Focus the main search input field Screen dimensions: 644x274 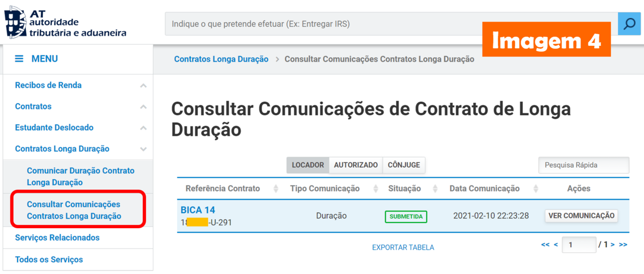coord(391,24)
